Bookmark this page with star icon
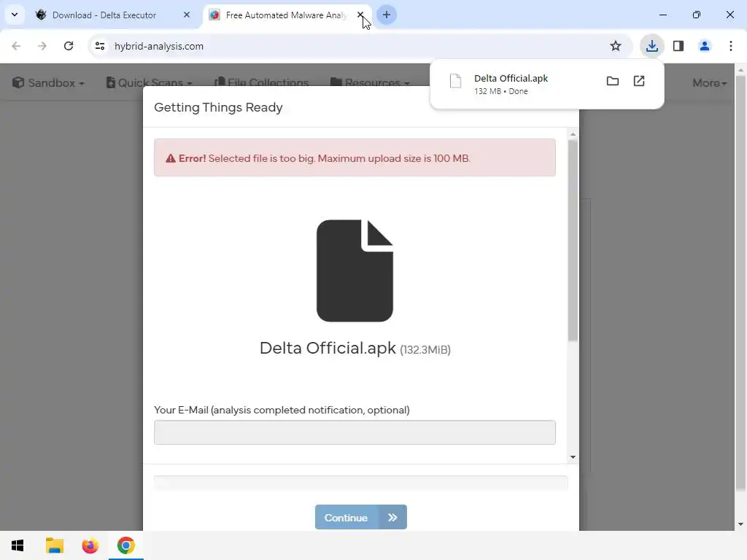This screenshot has height=560, width=747. click(x=616, y=46)
